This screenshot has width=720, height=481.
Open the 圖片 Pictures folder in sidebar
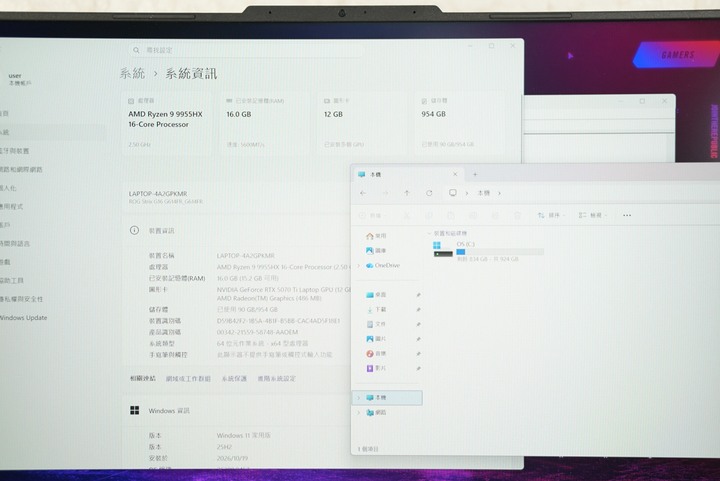(x=376, y=339)
